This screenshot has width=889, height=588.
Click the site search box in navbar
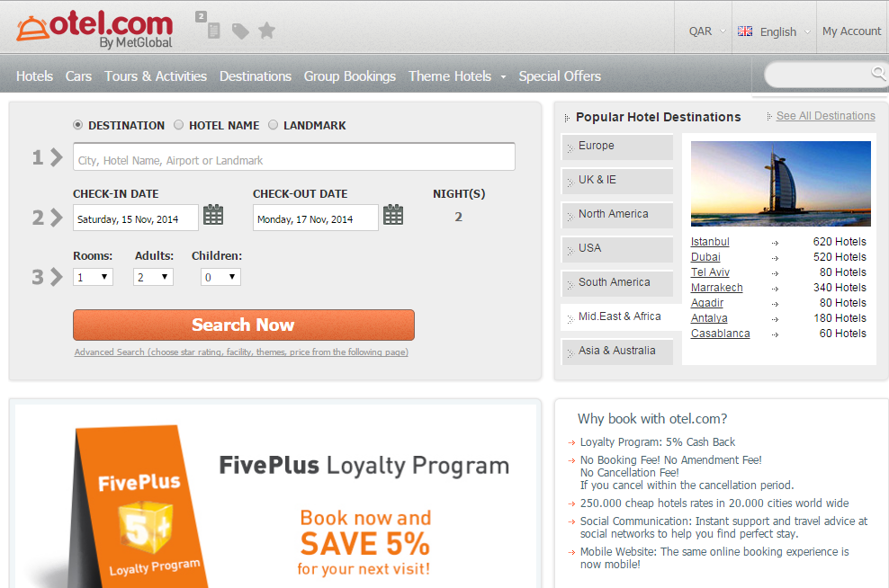pos(825,75)
